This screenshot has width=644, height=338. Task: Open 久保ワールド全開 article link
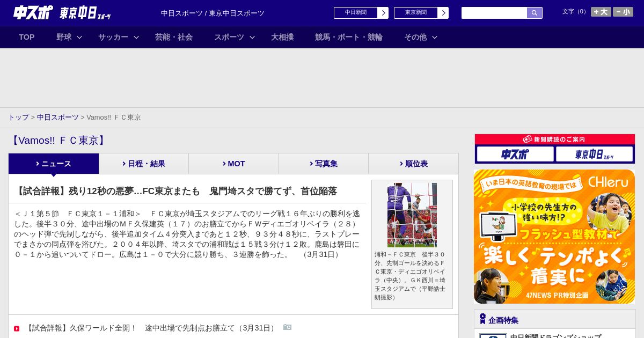(x=151, y=328)
